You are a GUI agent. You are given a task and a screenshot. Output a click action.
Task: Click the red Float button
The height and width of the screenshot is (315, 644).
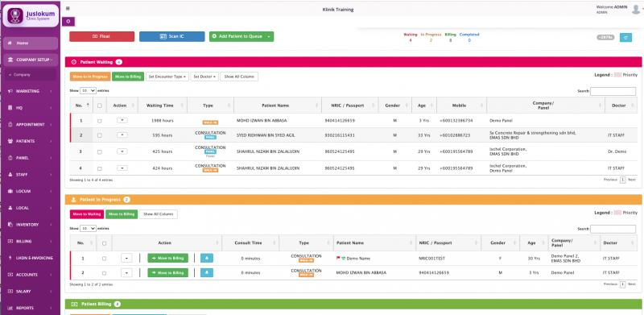102,36
